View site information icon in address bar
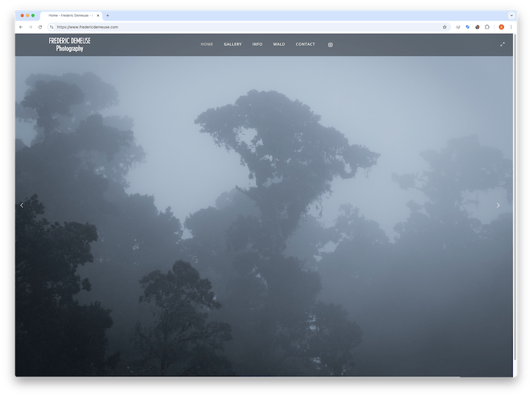Viewport: 532px width, 397px height. pos(52,27)
